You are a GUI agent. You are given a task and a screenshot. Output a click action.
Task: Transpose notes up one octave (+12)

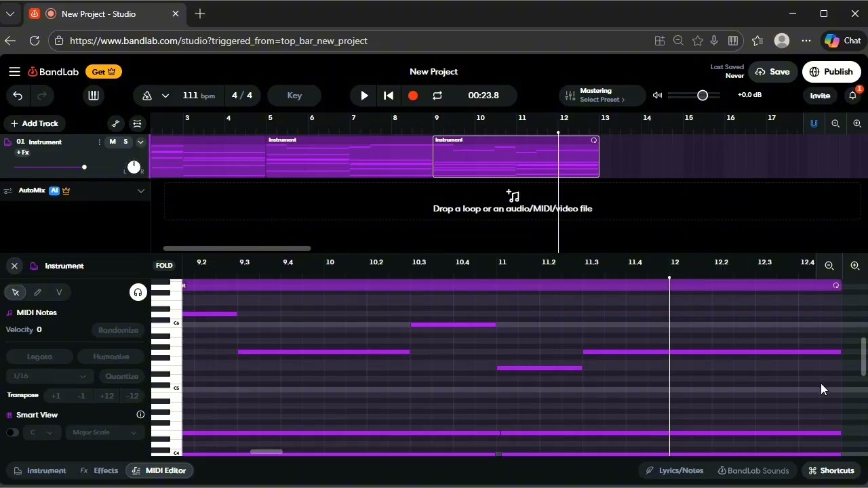107,396
